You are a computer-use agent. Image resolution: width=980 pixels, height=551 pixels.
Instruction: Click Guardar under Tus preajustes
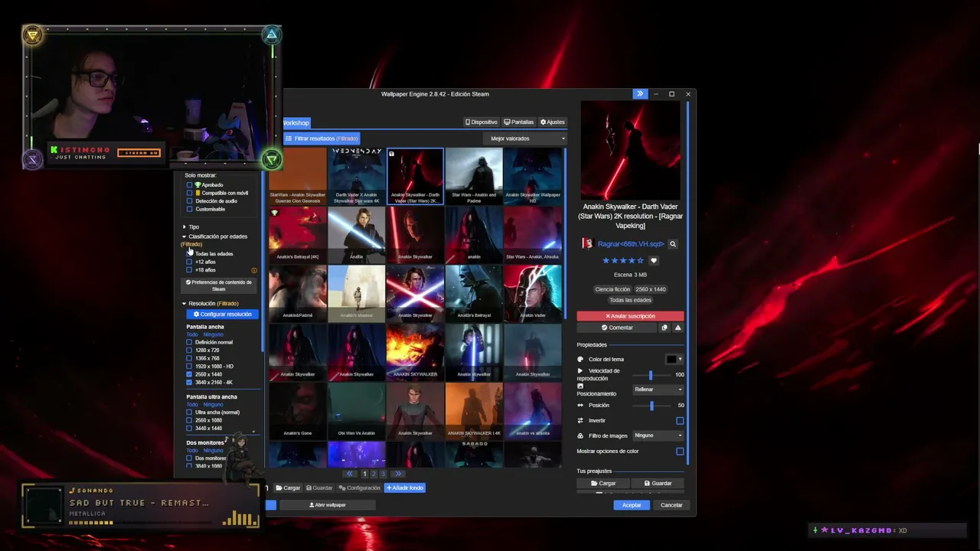coord(658,484)
